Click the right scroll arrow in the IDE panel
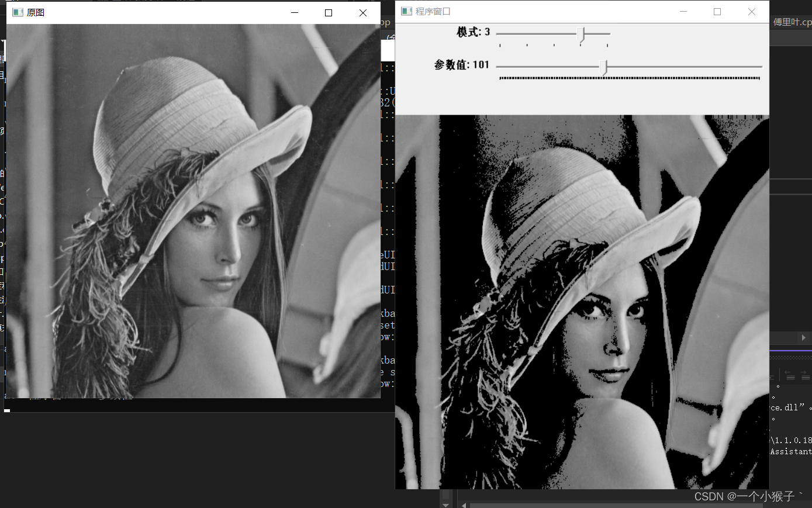Viewport: 812px width, 508px height. click(804, 338)
